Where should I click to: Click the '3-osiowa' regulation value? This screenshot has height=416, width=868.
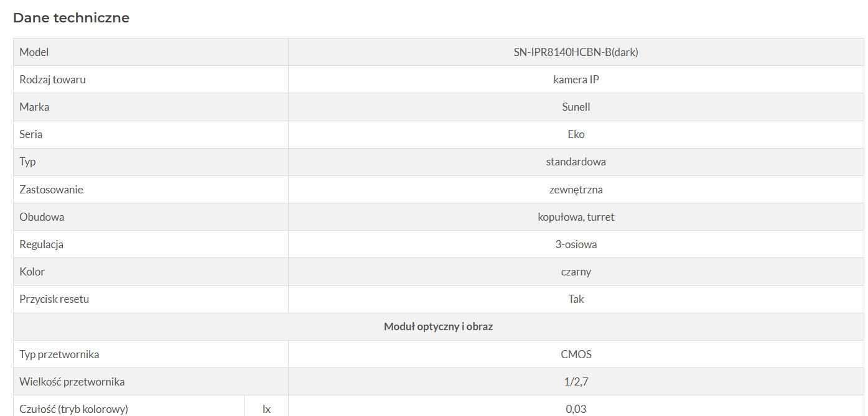576,244
